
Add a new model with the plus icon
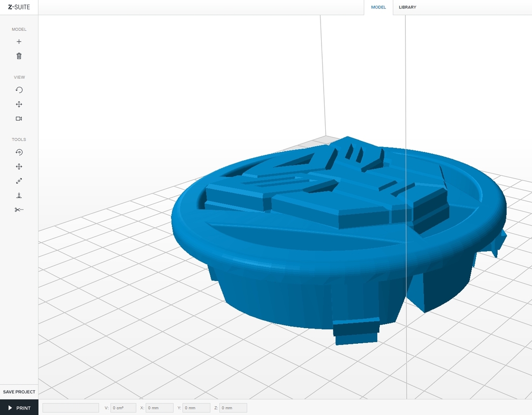tap(19, 42)
